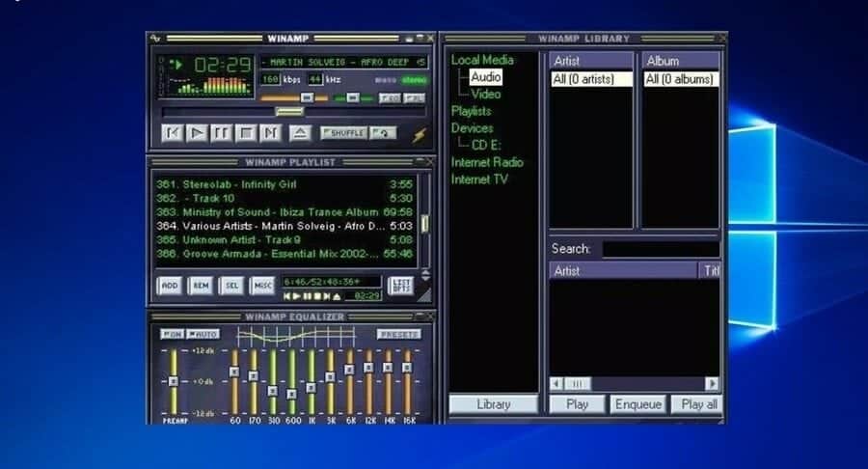868x469 pixels.
Task: Toggle the equalizer AUTO button
Action: (203, 334)
